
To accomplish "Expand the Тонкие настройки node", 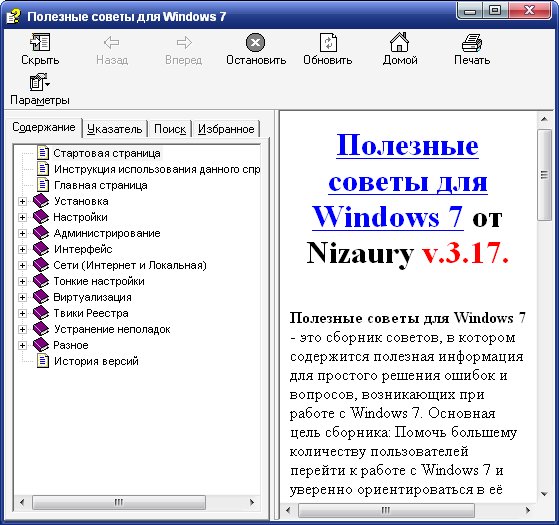I will pos(22,282).
